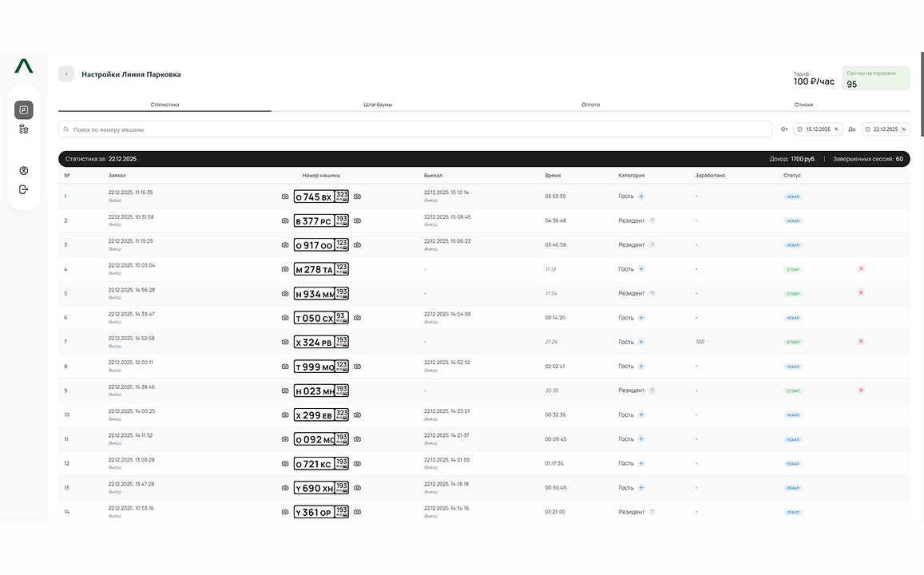View exit camera photo for plate В377РС

pyautogui.click(x=357, y=220)
